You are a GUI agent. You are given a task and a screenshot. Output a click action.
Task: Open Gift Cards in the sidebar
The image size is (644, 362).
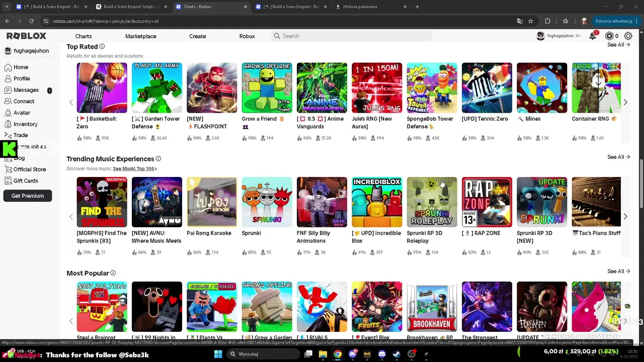coord(21,180)
